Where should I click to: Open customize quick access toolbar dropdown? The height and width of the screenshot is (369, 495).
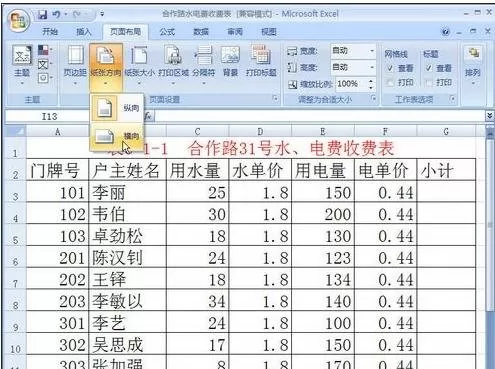[x=102, y=14]
